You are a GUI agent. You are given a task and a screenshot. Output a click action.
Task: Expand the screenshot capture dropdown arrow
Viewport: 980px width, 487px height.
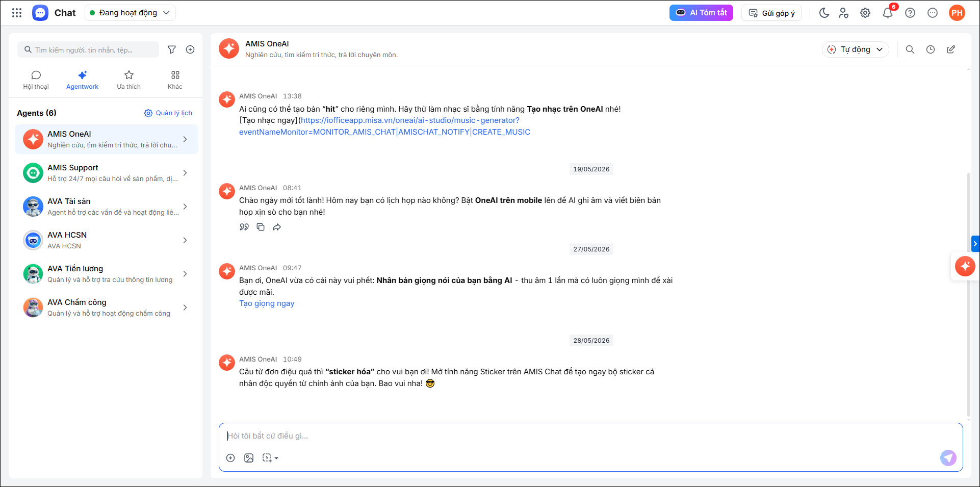click(276, 458)
